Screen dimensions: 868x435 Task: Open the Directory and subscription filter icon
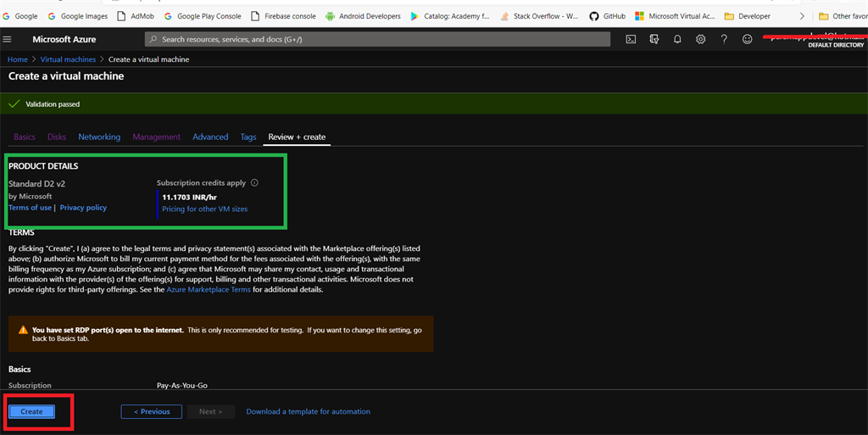click(654, 39)
